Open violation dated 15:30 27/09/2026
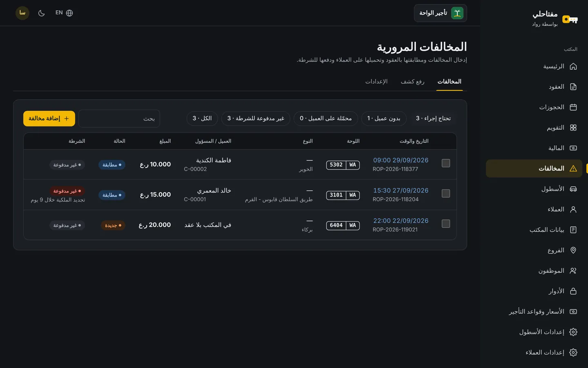The height and width of the screenshot is (368, 588). pos(401,191)
